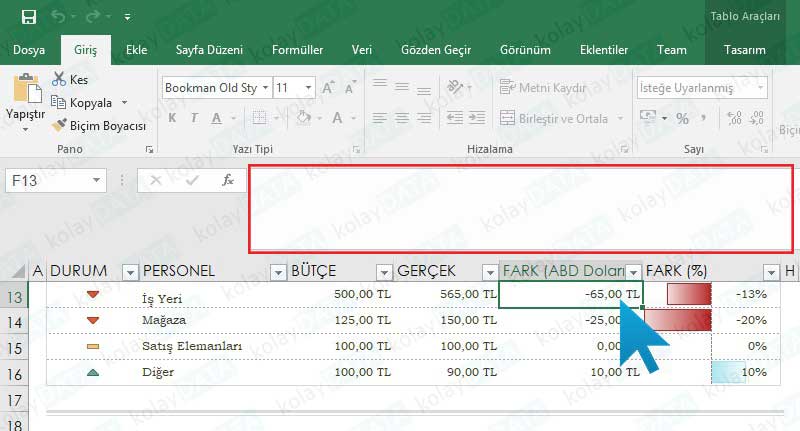Align text left
This screenshot has height=431, width=800.
(x=380, y=118)
